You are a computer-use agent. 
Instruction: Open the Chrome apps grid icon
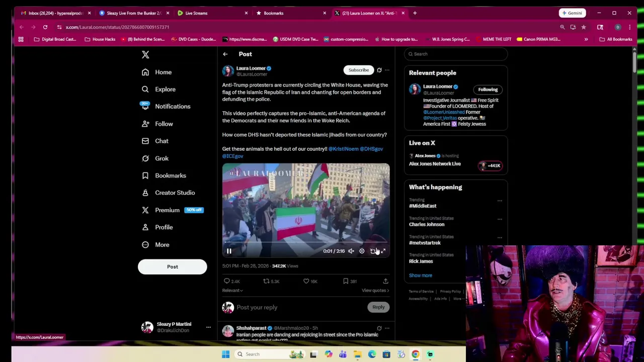pos(21,39)
